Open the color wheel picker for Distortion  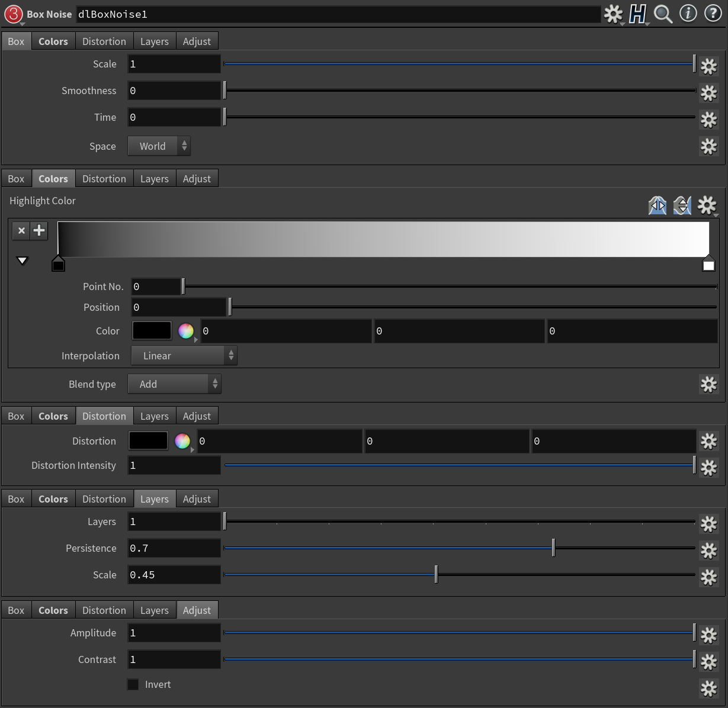(182, 441)
